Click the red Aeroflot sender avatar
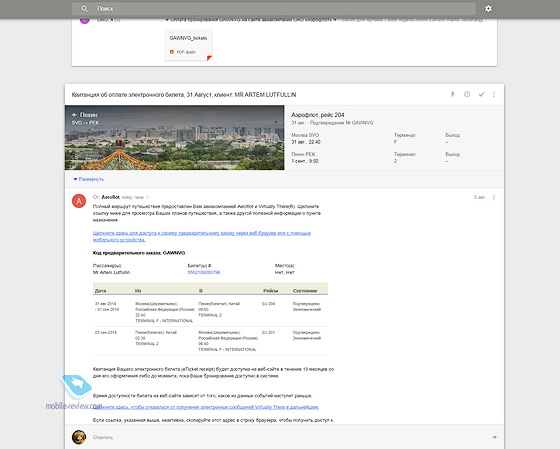The width and height of the screenshot is (560, 449). pos(79,201)
